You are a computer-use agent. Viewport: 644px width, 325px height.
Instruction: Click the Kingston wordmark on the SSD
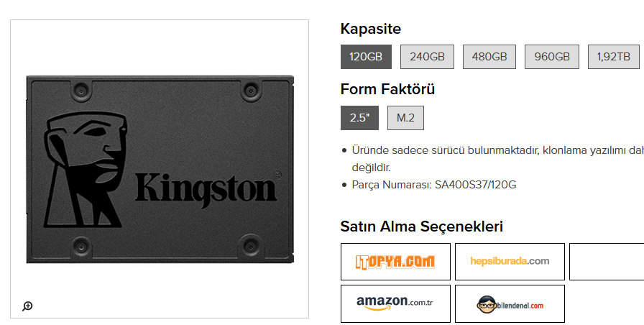point(206,187)
